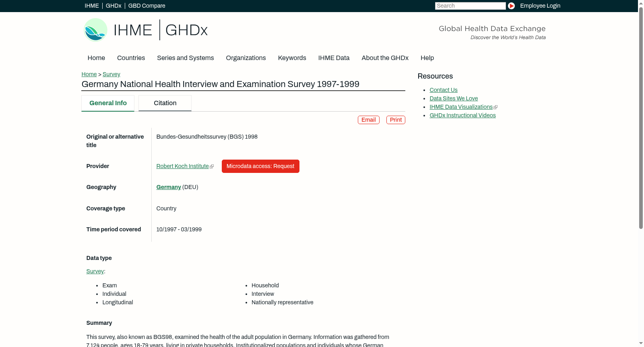Open the Survey data type link

coord(95,271)
